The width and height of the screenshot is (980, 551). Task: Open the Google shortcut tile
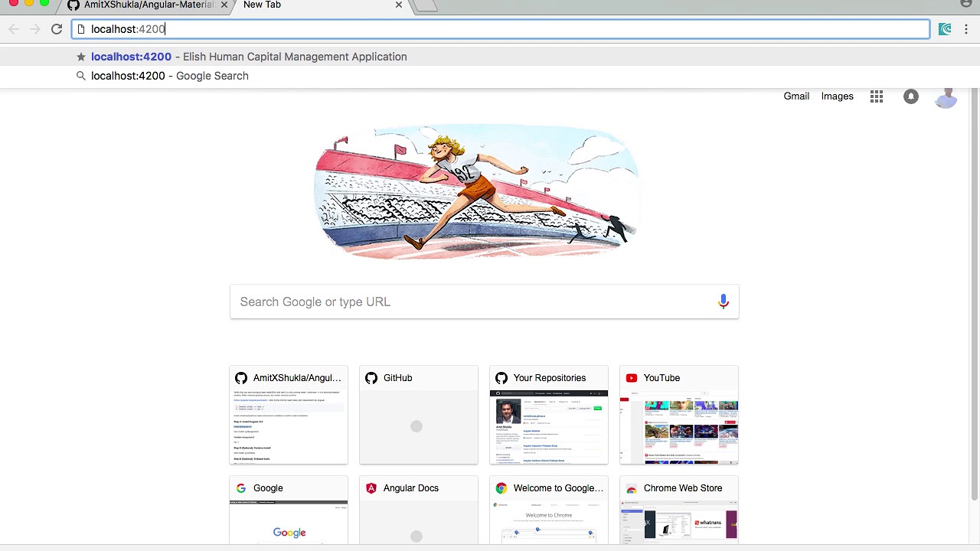click(289, 510)
